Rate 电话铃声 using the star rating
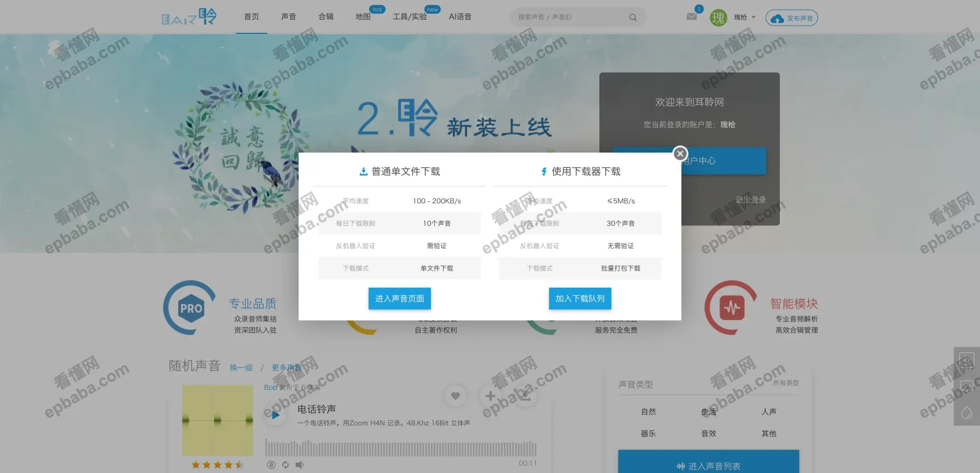980x473 pixels. click(x=218, y=465)
